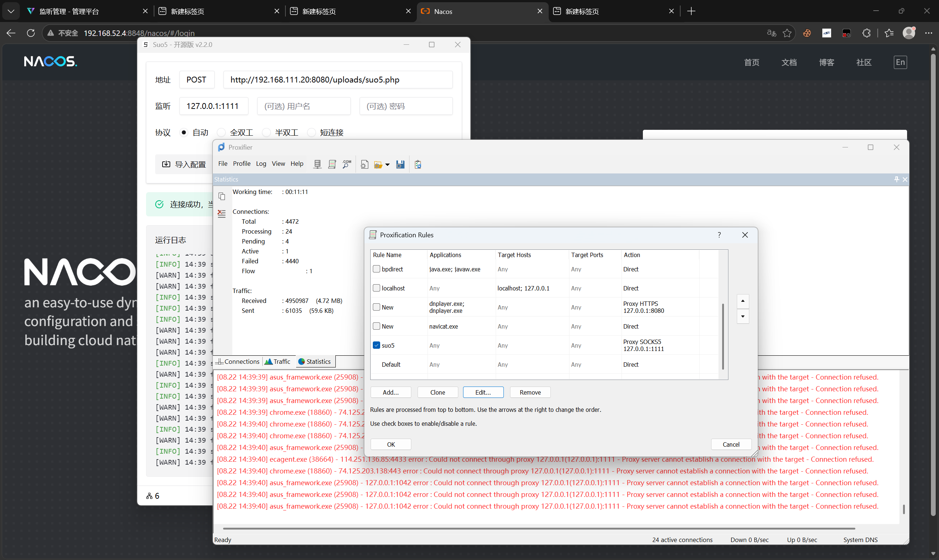Click the 导入配置 button in Suo5

point(184,165)
